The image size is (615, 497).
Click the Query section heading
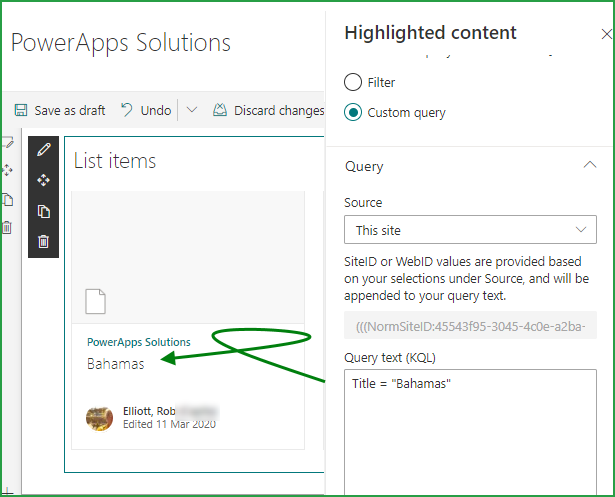tap(364, 166)
